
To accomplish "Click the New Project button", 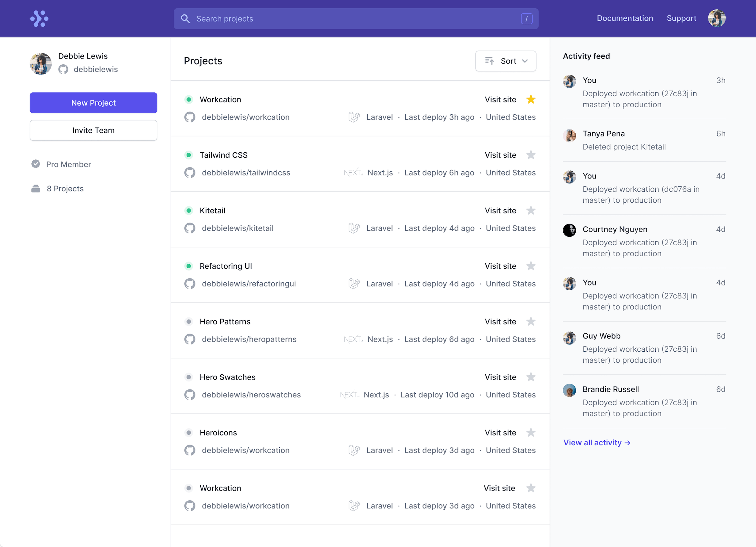I will (x=93, y=103).
